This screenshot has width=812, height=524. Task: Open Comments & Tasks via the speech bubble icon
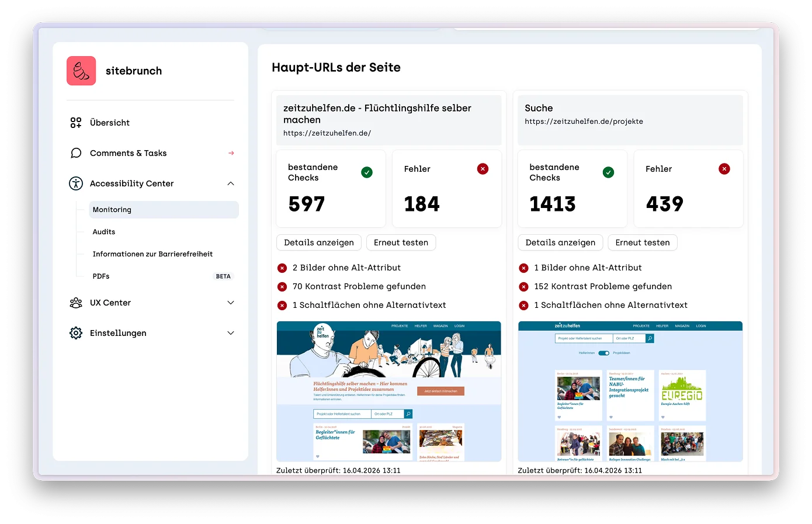pyautogui.click(x=75, y=153)
